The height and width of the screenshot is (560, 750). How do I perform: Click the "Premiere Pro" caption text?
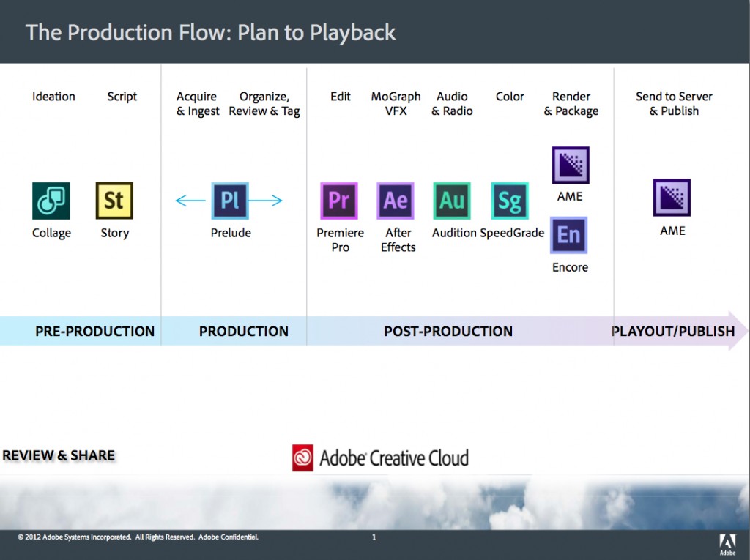coord(340,240)
